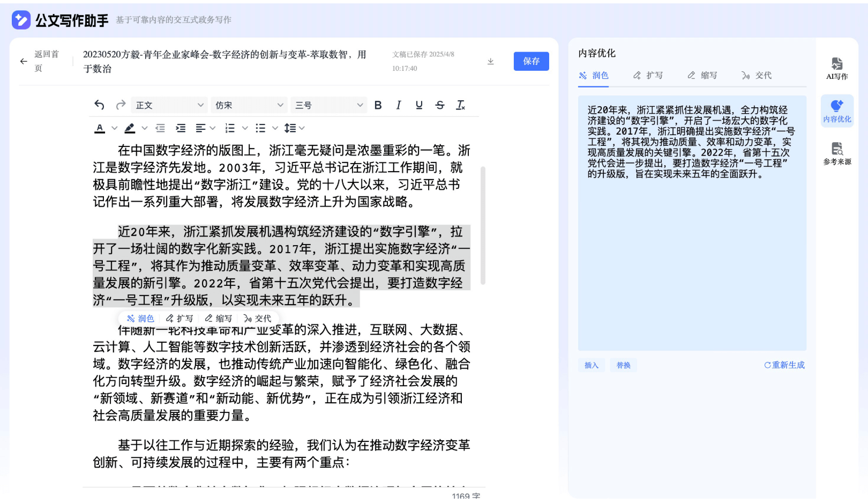Click the redo arrow icon
The image size is (868, 502).
(121, 105)
